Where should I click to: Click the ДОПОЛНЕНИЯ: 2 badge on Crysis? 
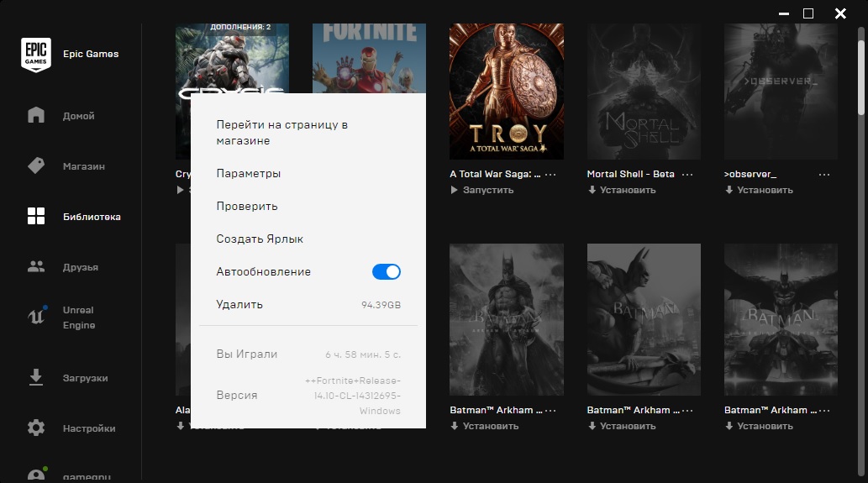click(x=240, y=27)
